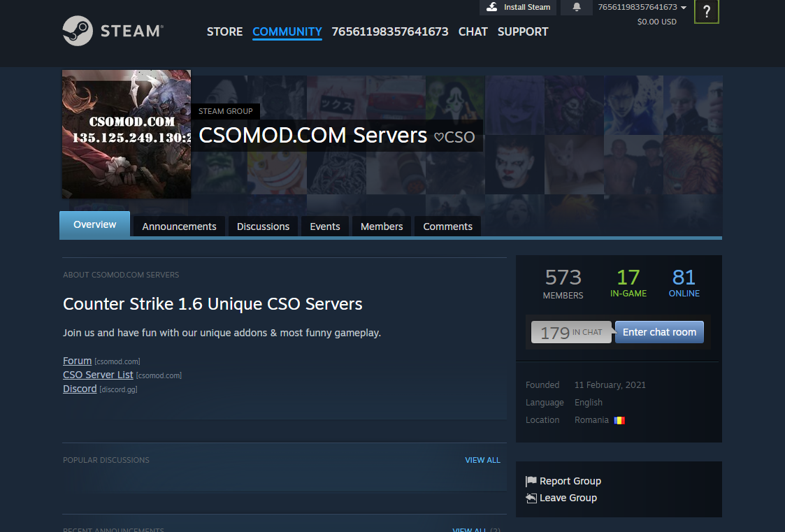Click the Leave Group exit icon
This screenshot has width=785, height=532.
[531, 498]
